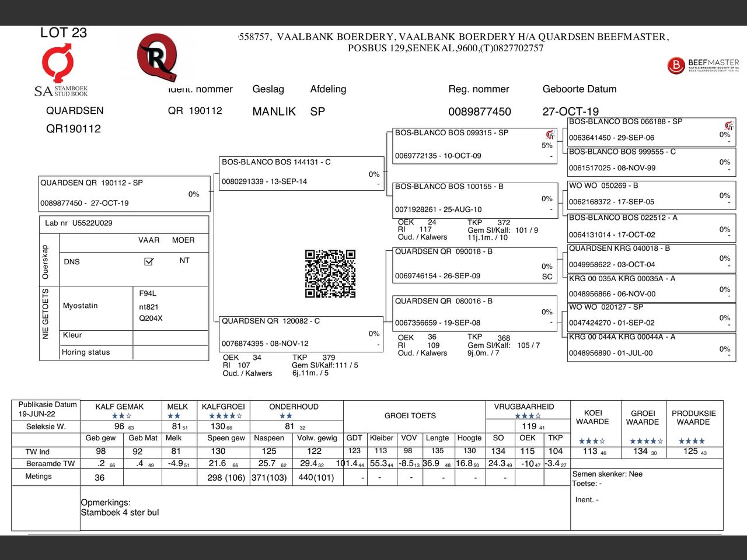Select the sire box BOS 144131
Screen dimensions: 747x560
[301, 173]
